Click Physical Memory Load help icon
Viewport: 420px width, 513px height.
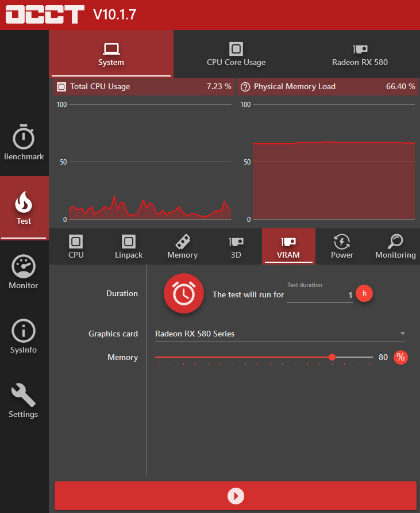click(245, 87)
